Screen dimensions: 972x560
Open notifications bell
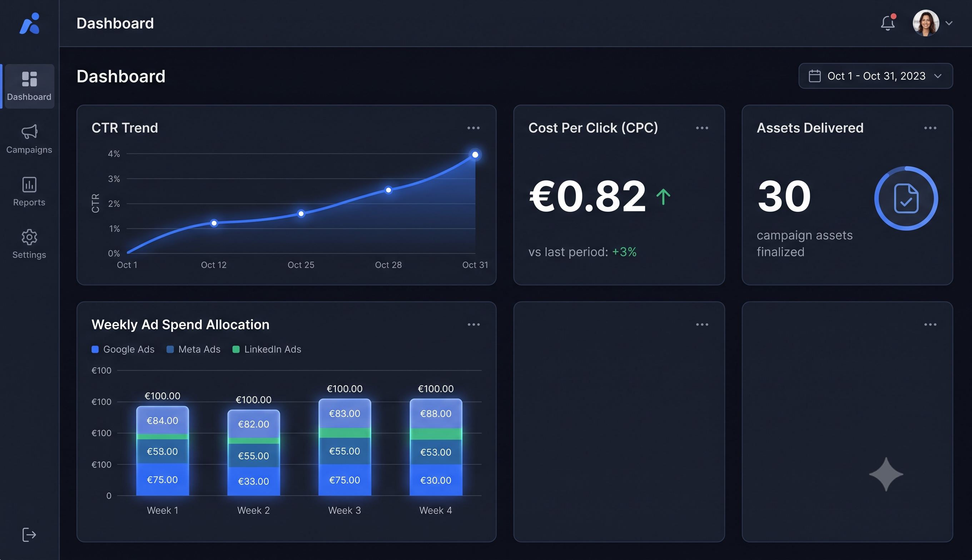point(888,23)
